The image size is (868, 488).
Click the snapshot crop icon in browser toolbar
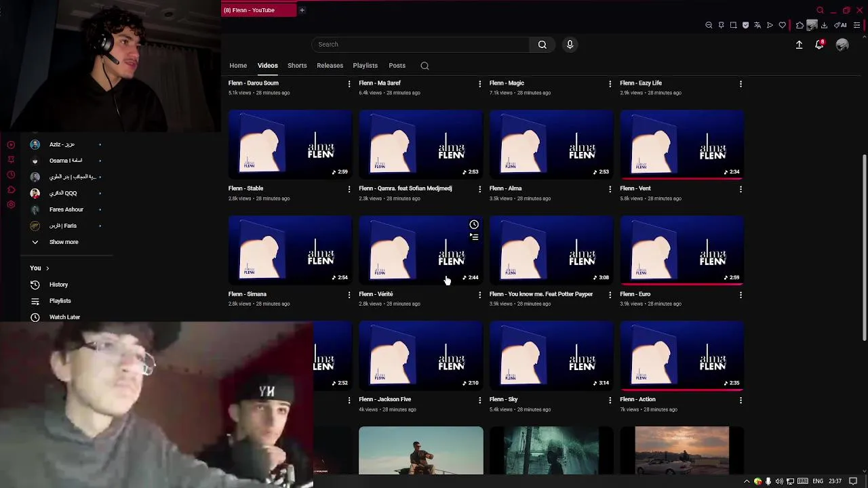click(x=733, y=25)
